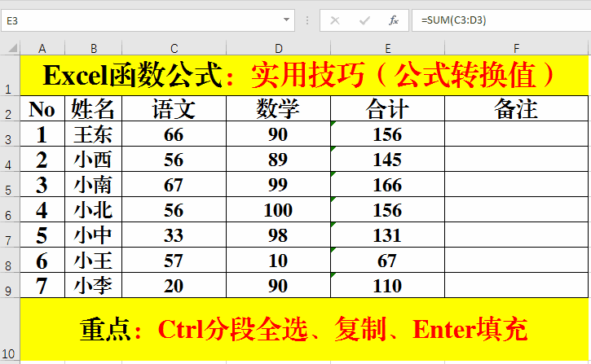This screenshot has height=364, width=591.
Task: Select the name cell 小李
Action: (94, 285)
